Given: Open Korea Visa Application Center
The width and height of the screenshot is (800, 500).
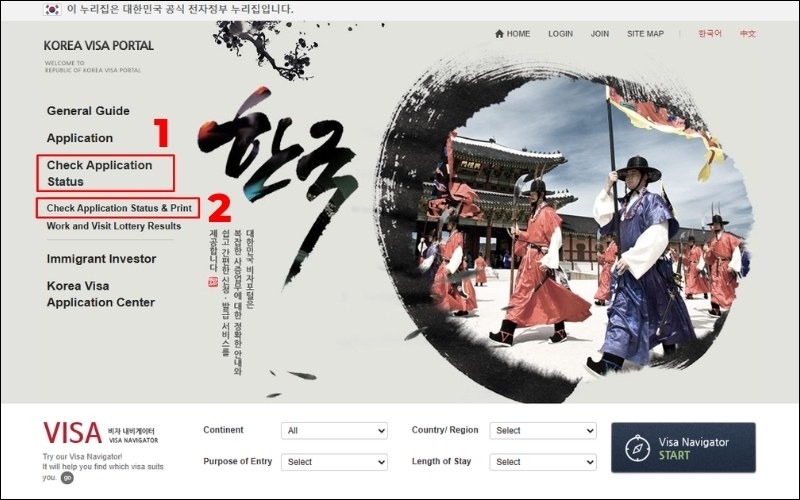Looking at the screenshot, I should pyautogui.click(x=100, y=294).
